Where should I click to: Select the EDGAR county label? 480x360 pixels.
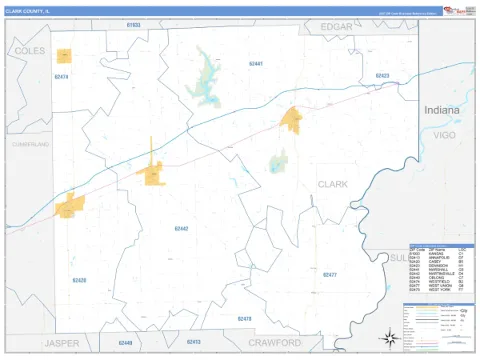[x=336, y=27]
